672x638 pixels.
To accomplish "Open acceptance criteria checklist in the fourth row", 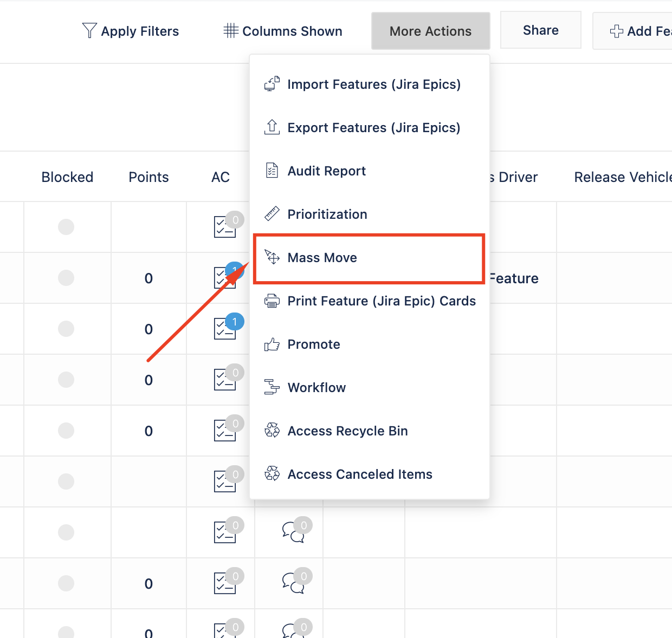I will pyautogui.click(x=224, y=380).
